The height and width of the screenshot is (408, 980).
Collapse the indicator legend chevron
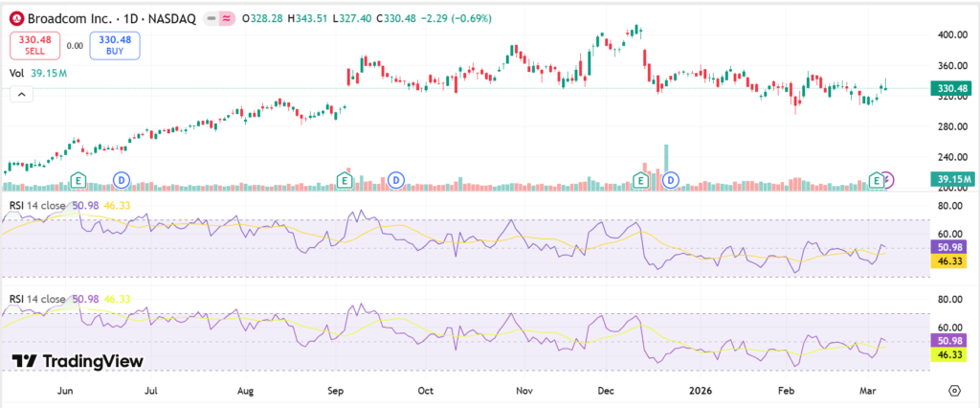coord(21,95)
